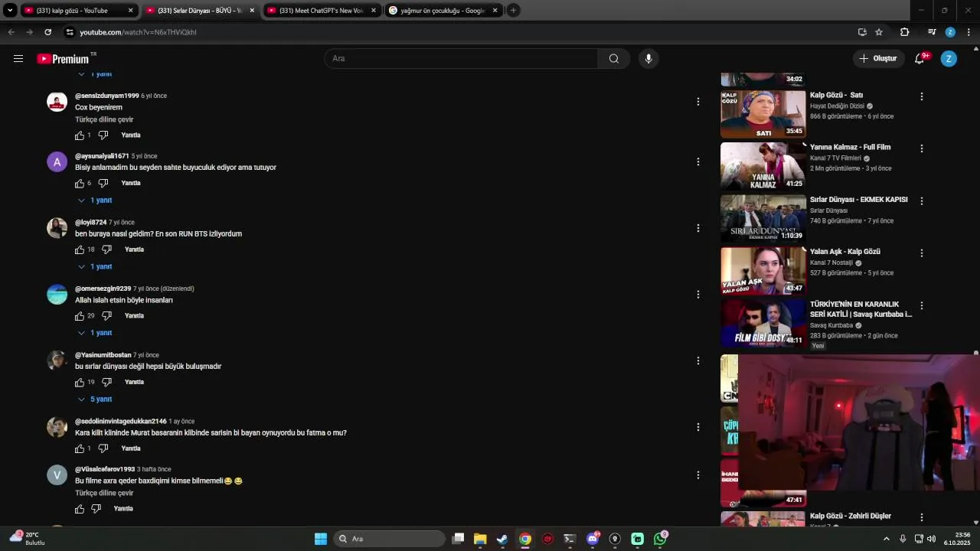
Task: Translate Cox beyenirem comment to Turkish
Action: click(x=104, y=120)
